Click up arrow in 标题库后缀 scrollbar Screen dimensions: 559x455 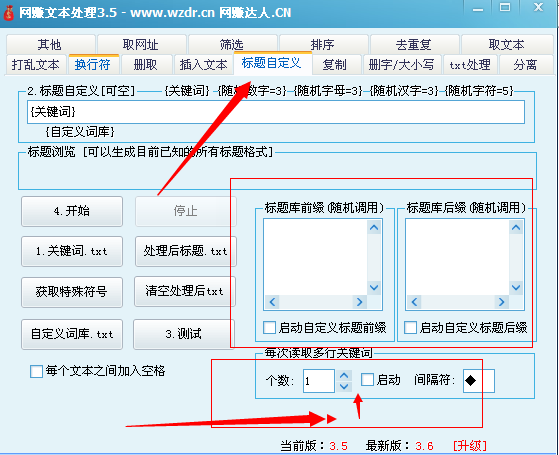point(516,227)
